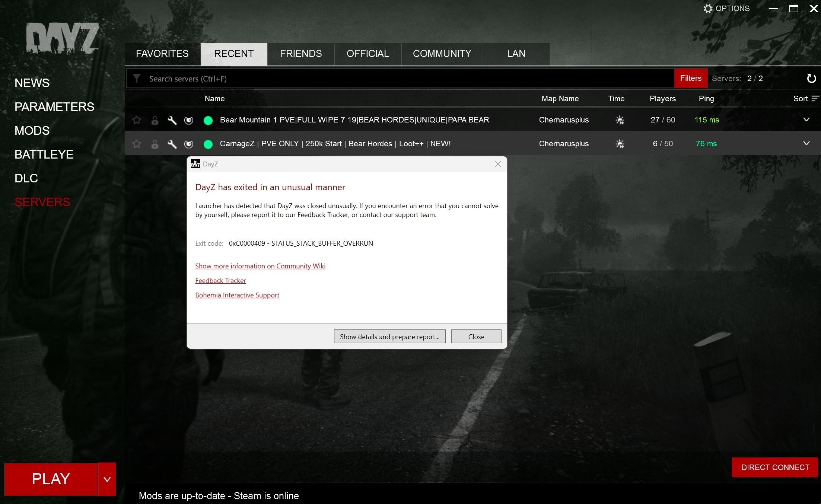
Task: Click the padlock icon on Bear Mountain row
Action: pyautogui.click(x=155, y=120)
